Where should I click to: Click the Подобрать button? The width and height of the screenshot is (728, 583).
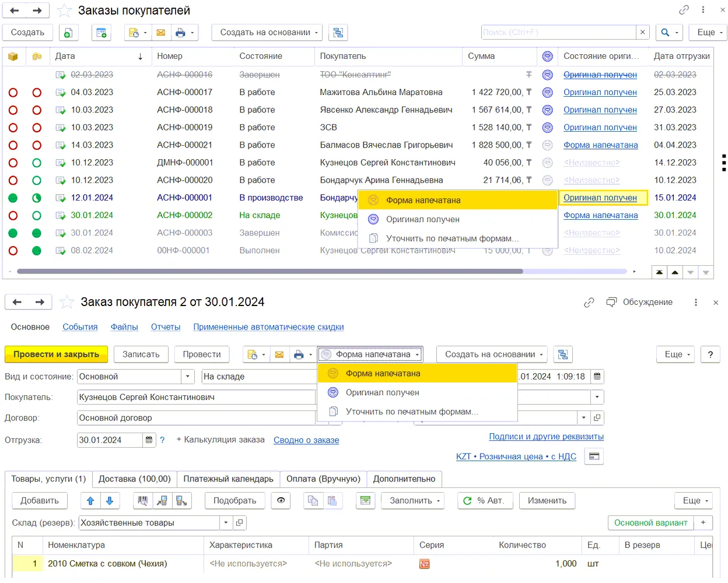pos(235,500)
